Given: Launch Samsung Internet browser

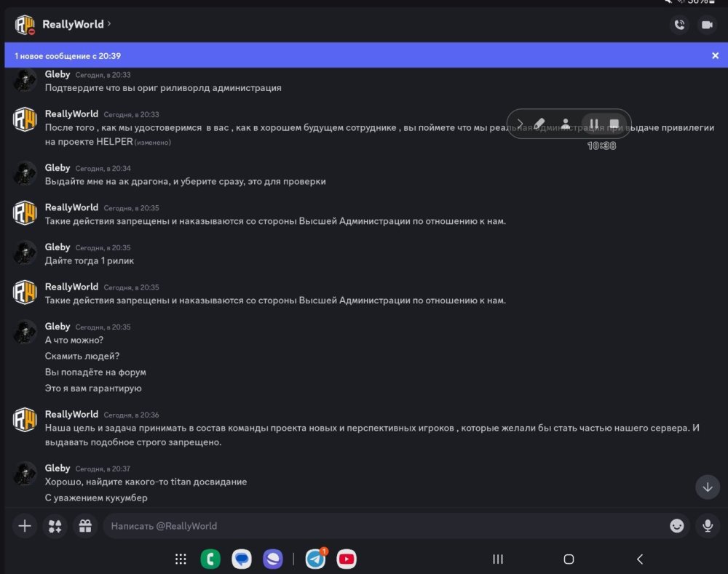Looking at the screenshot, I should click(272, 559).
